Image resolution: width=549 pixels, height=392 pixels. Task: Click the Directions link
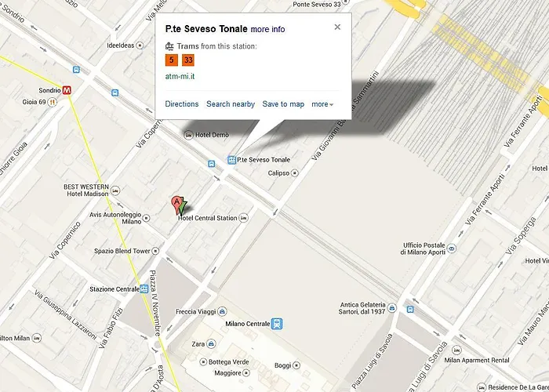click(x=182, y=104)
